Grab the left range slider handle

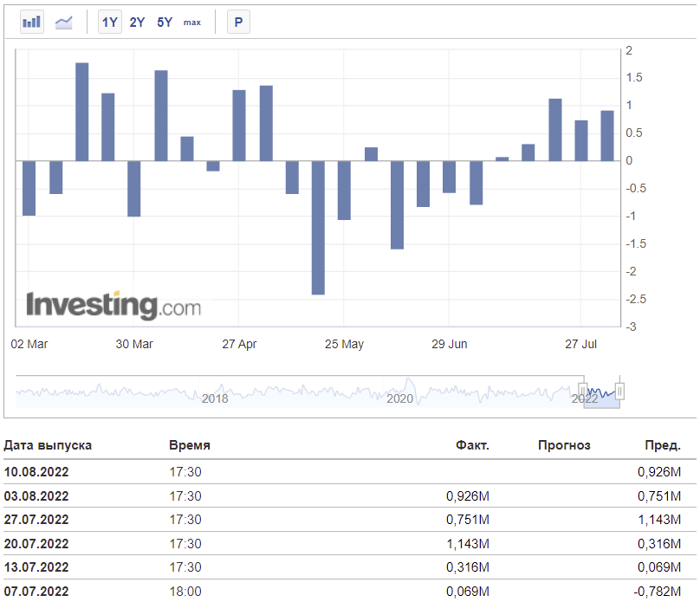[583, 392]
